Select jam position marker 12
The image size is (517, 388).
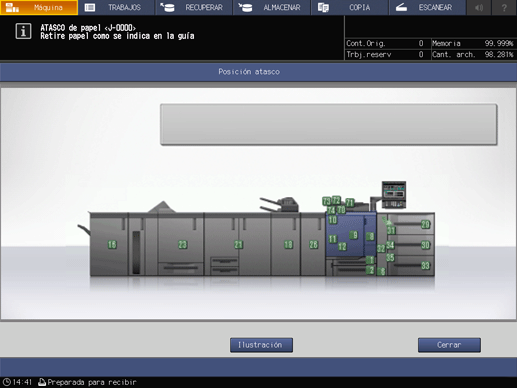(x=342, y=246)
